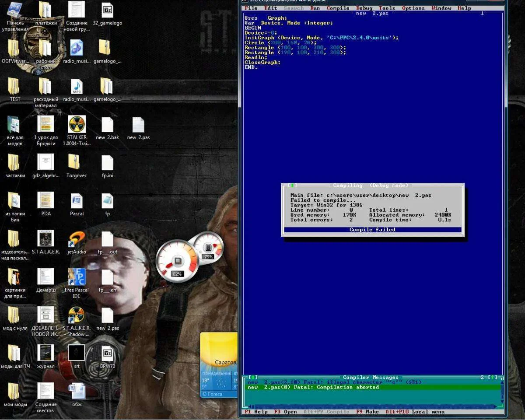Close the Compiler Messages window via its box
The width and height of the screenshot is (525, 420).
click(x=253, y=377)
